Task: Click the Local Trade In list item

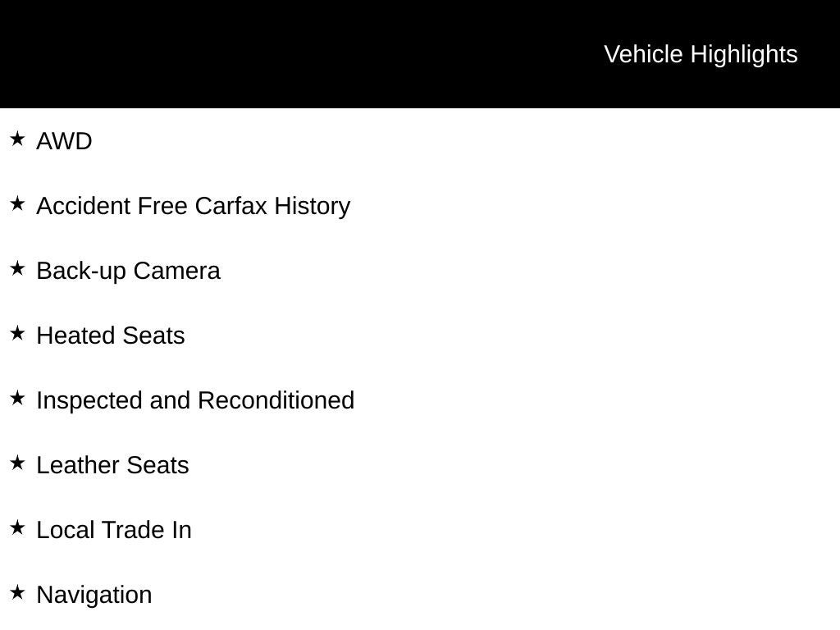Action: 114,530
